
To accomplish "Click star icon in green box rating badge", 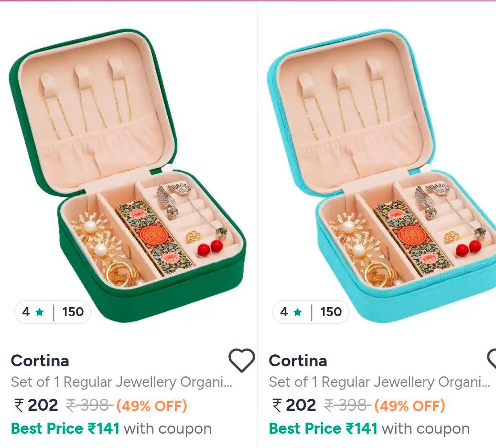I will pos(40,312).
